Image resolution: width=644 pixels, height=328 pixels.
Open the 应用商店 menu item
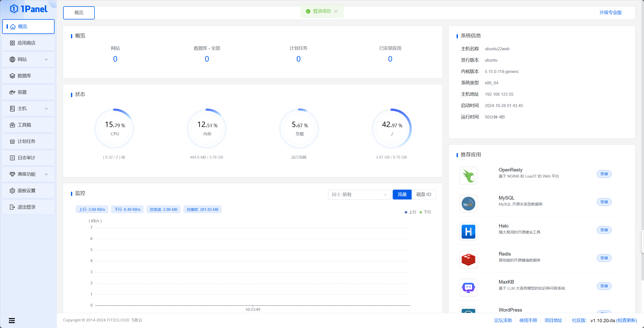coord(28,43)
